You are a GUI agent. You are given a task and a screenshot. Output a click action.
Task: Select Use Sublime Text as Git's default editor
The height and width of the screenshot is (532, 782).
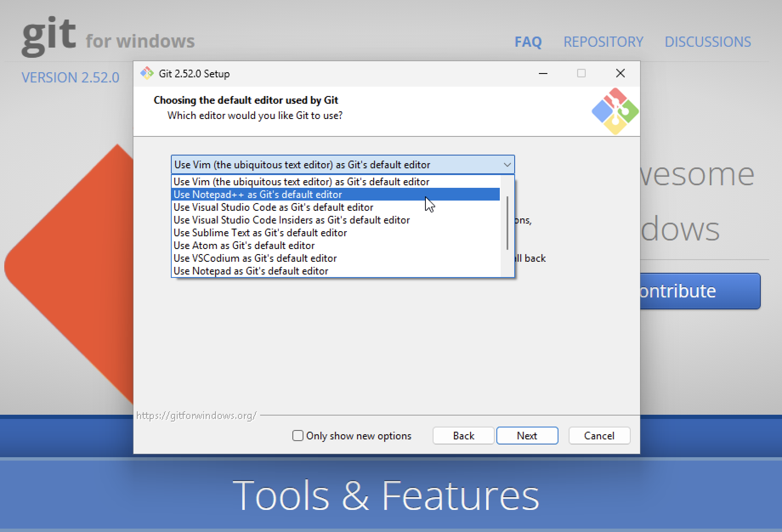coord(336,233)
